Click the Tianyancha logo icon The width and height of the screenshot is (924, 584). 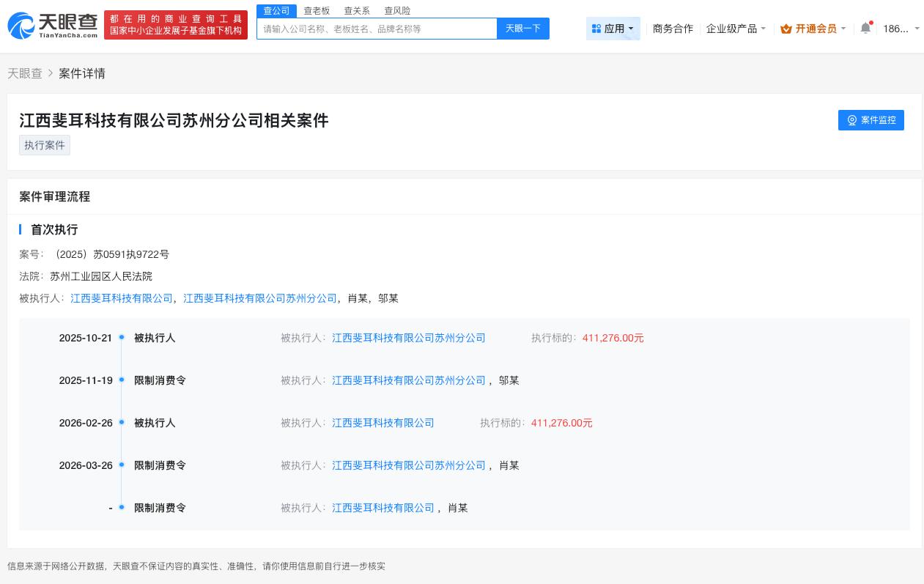[x=22, y=26]
